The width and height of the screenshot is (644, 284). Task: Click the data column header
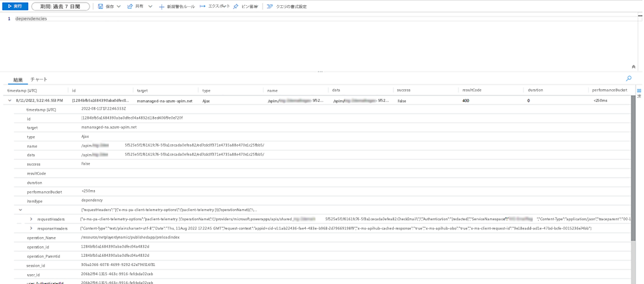[336, 90]
